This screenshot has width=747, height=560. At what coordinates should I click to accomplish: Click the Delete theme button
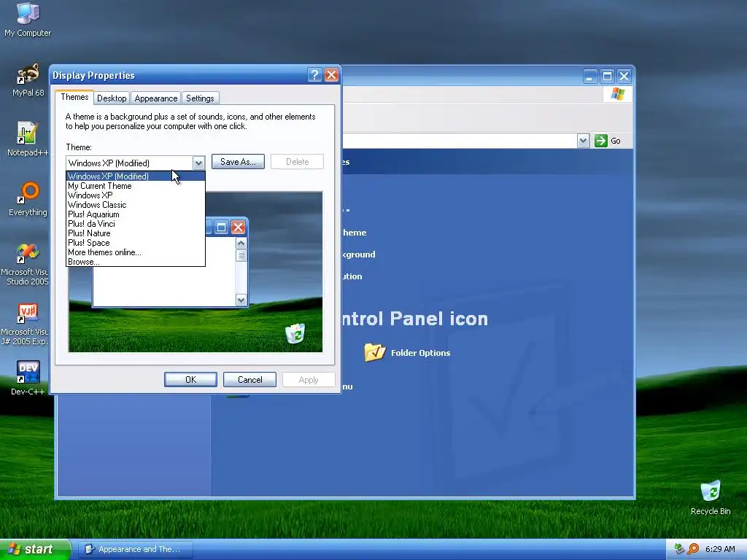point(298,162)
